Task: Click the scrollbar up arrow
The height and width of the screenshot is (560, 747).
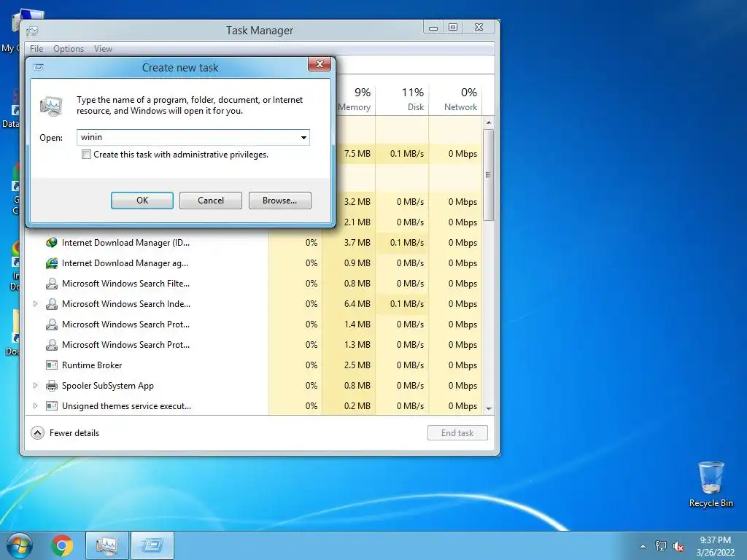Action: 488,122
